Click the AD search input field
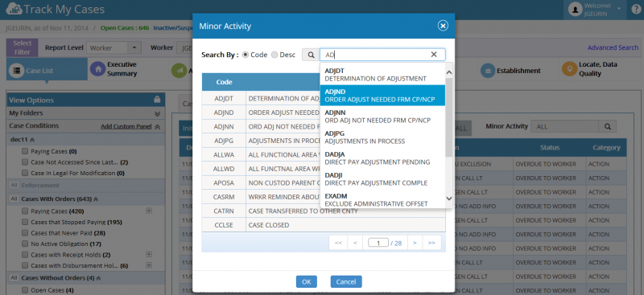Viewport: 644px width, 295px height. tap(382, 55)
